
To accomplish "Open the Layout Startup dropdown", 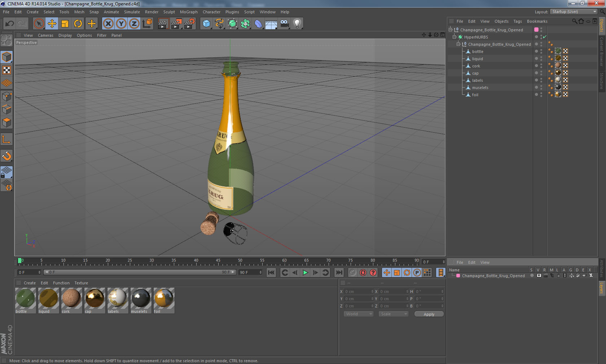I will coord(574,12).
